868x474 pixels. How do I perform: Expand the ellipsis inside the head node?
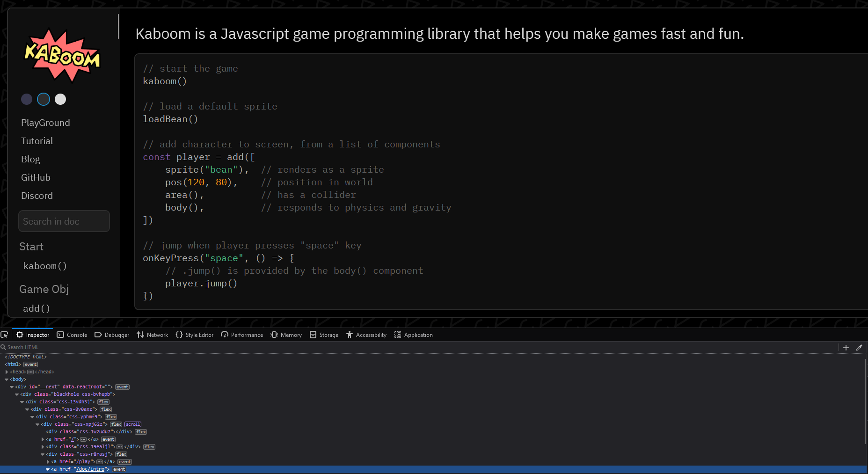[30, 372]
